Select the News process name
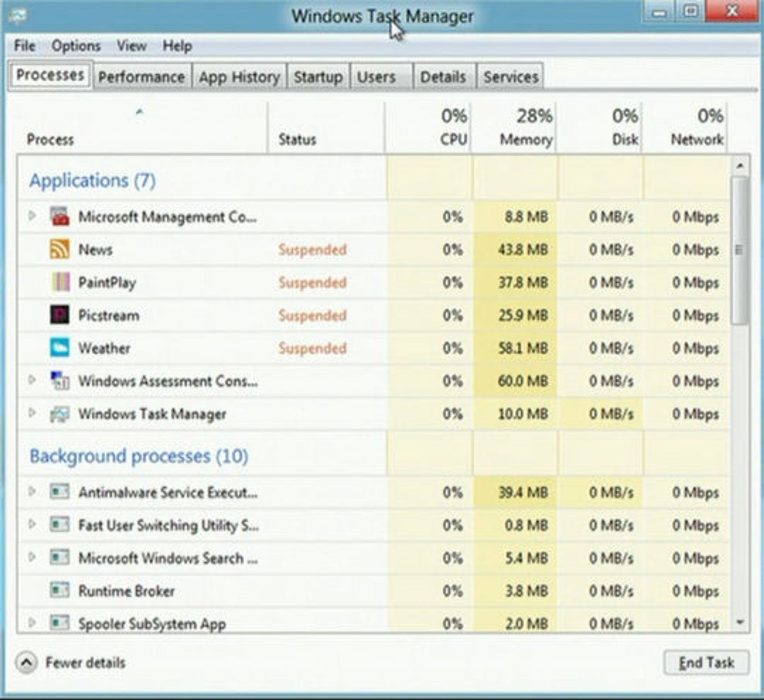764x700 pixels. (95, 249)
